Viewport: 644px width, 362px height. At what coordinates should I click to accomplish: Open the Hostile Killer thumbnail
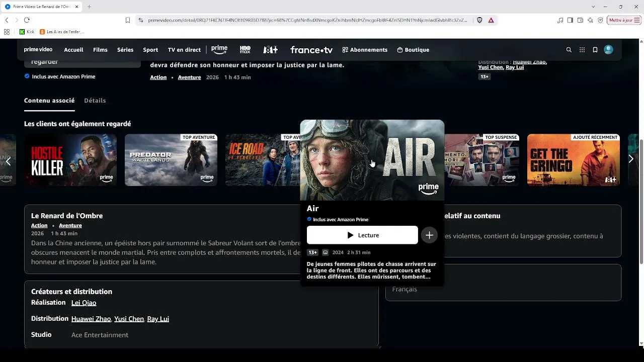70,160
